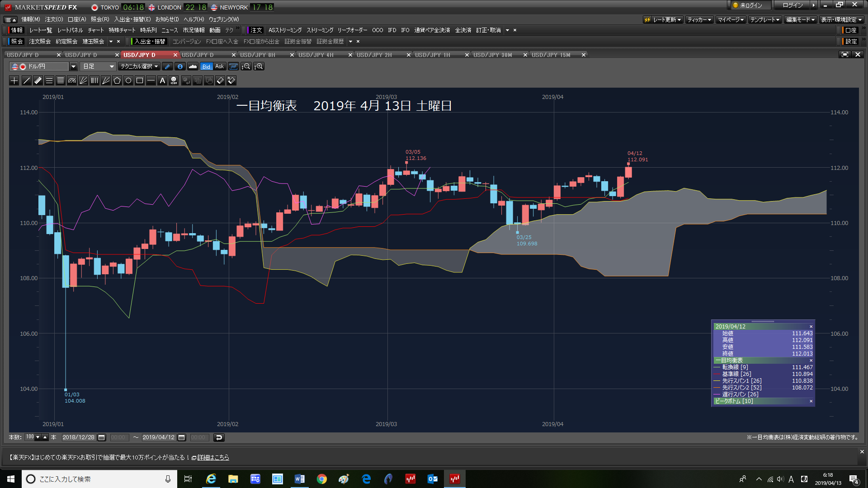The image size is (868, 488).
Task: Open File Explorer from the taskbar
Action: tap(233, 479)
